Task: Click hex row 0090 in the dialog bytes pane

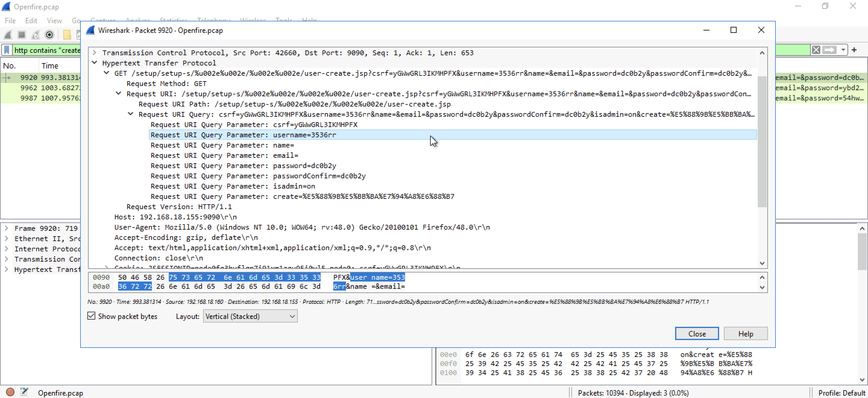Action: coord(249,277)
